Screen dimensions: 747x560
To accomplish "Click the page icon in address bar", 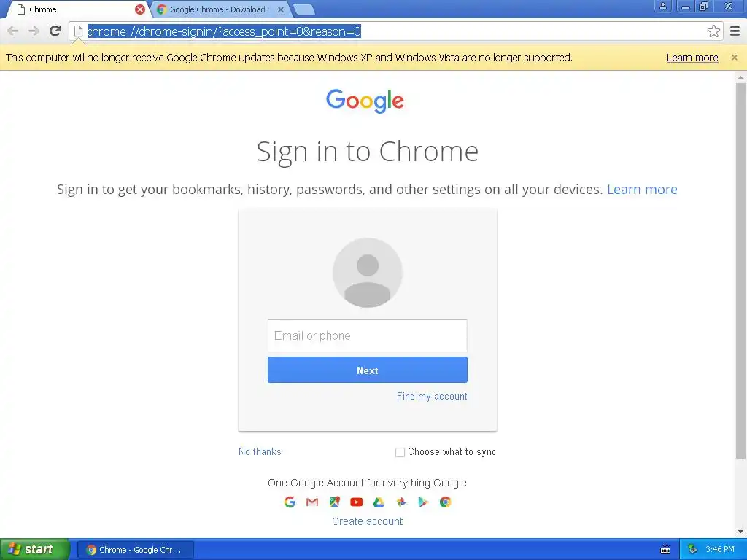I will click(x=78, y=31).
